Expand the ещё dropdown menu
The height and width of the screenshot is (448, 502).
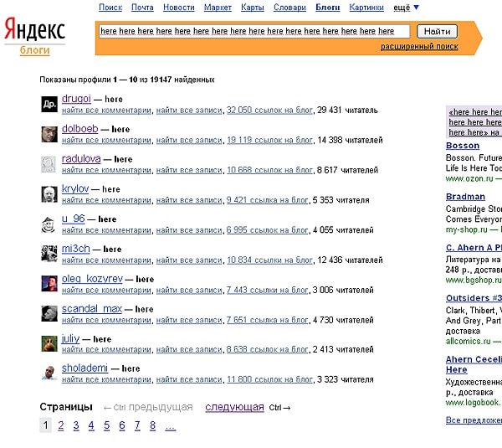pos(406,8)
